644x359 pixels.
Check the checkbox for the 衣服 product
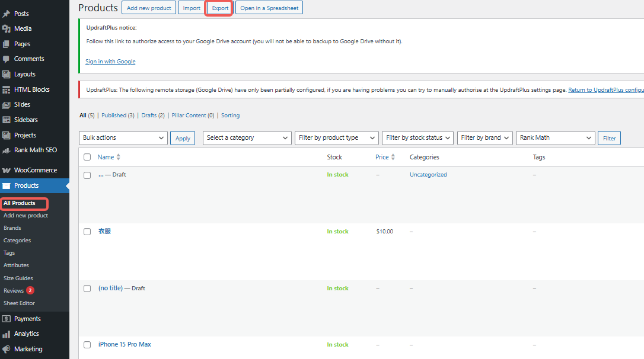pos(87,231)
